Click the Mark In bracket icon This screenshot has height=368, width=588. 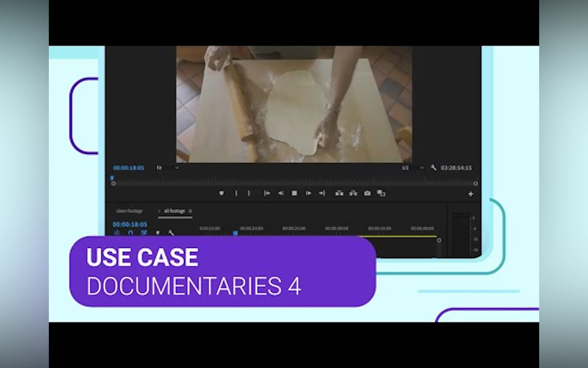pos(236,193)
